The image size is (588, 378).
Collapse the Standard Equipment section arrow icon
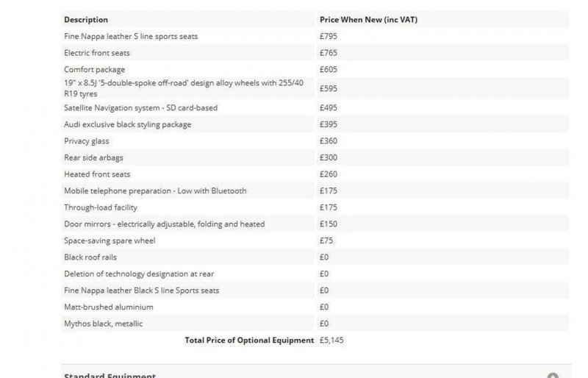click(x=553, y=375)
